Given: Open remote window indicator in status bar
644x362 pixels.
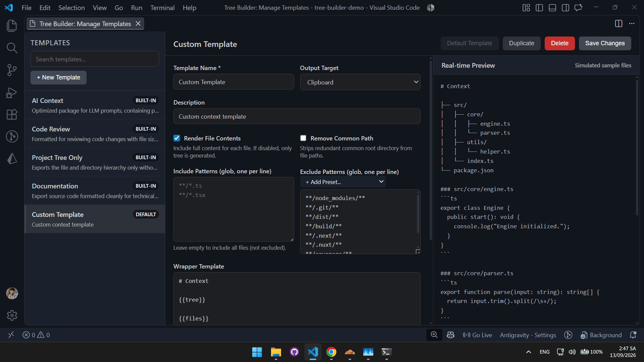Looking at the screenshot, I should (x=11, y=335).
